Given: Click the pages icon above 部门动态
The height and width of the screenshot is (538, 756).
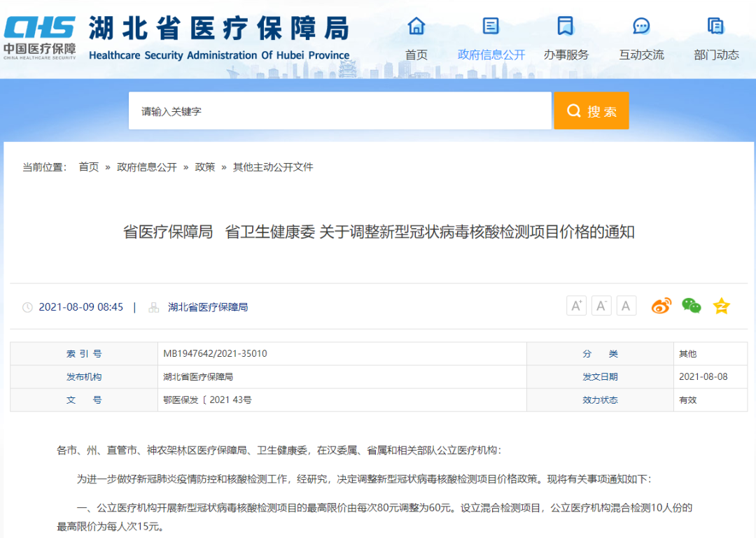Looking at the screenshot, I should point(715,27).
